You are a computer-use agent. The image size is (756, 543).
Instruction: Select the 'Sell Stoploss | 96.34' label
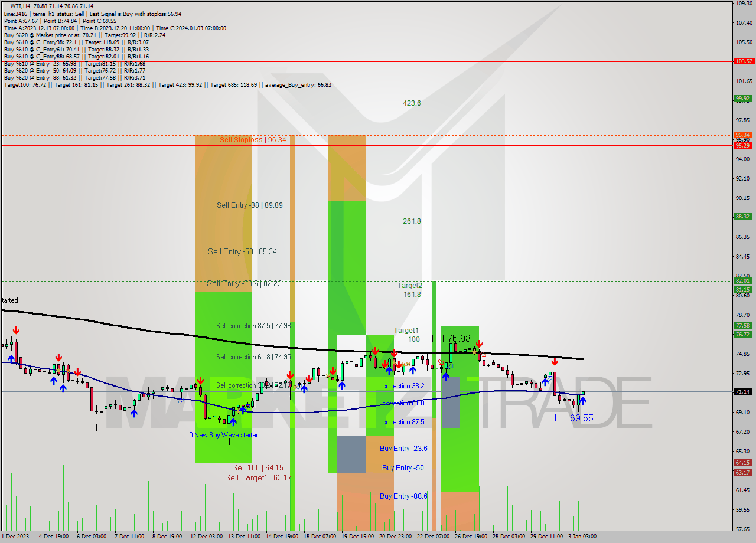[253, 140]
